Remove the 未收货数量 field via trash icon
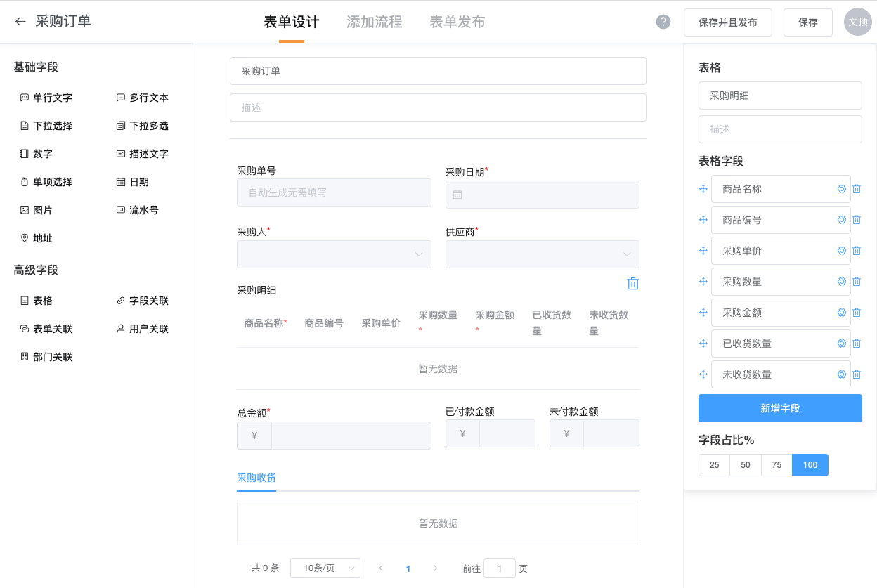This screenshot has width=877, height=588. pyautogui.click(x=857, y=374)
